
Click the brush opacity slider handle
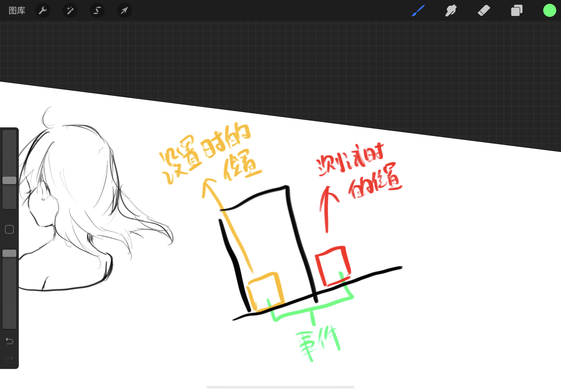[9, 253]
